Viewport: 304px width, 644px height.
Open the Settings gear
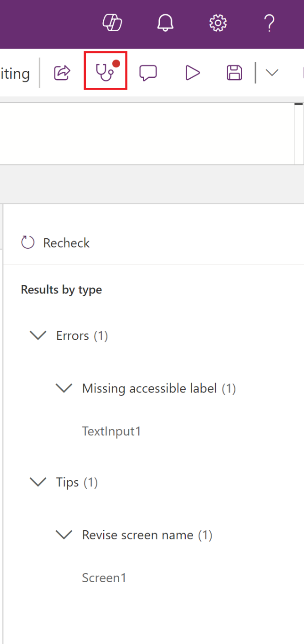(x=217, y=23)
